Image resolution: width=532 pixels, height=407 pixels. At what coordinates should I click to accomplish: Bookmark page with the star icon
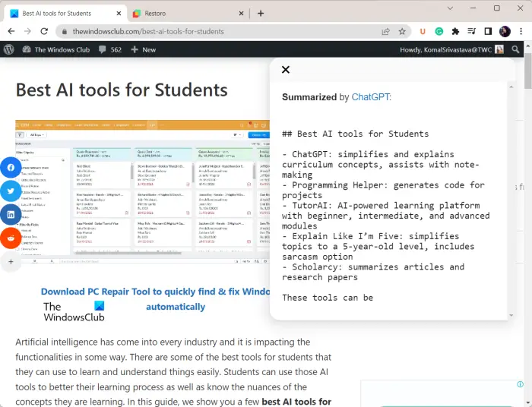point(402,32)
